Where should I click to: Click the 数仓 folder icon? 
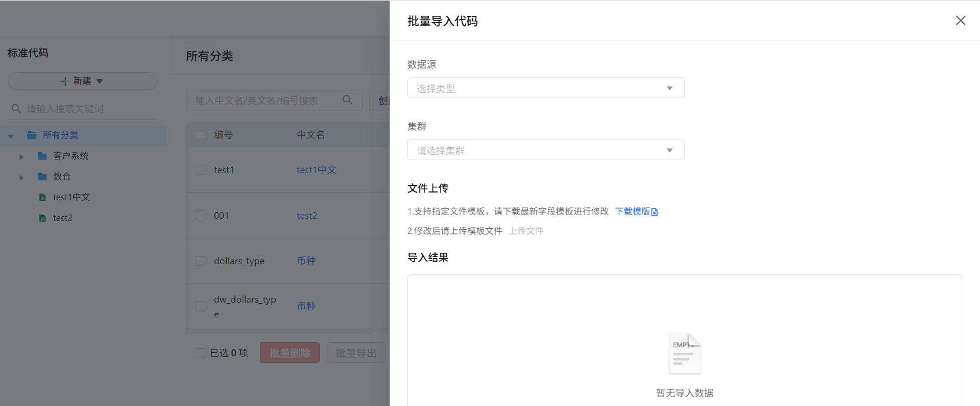click(43, 177)
